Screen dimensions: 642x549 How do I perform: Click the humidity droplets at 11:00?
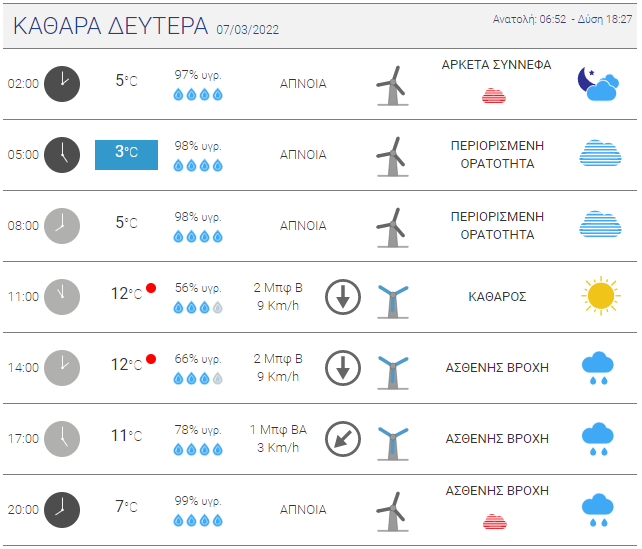point(197,308)
